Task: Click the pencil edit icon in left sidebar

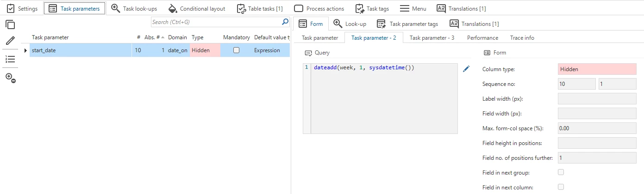Action: coord(10,41)
